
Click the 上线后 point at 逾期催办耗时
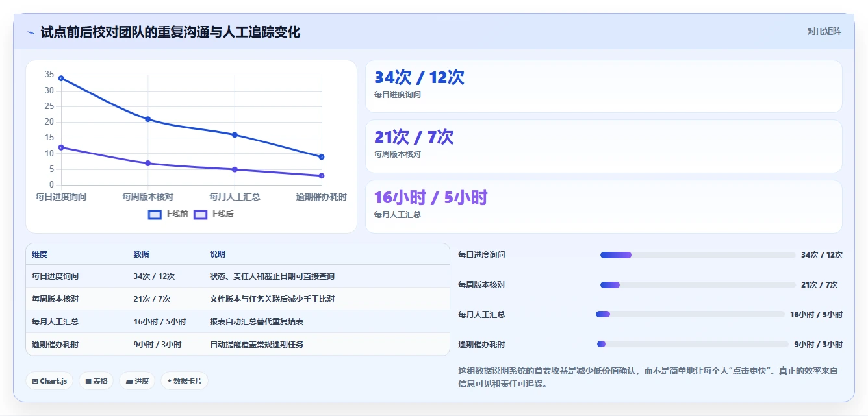click(x=322, y=176)
